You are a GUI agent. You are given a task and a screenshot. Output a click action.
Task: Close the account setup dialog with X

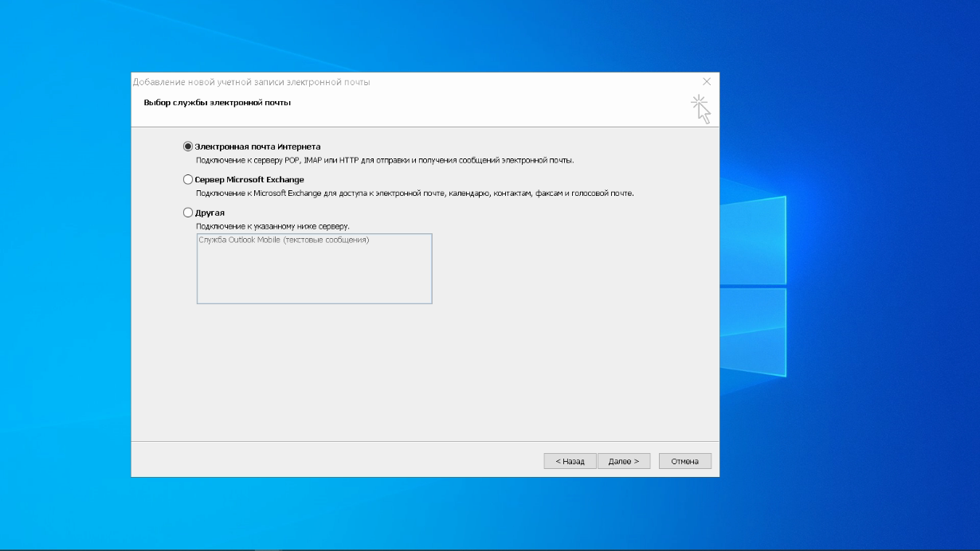(x=707, y=82)
